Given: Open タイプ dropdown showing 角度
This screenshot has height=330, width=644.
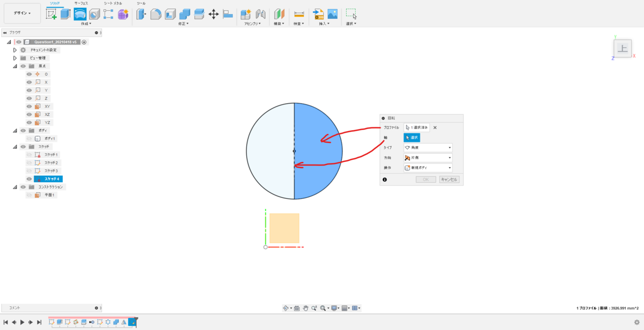Looking at the screenshot, I should click(x=428, y=147).
